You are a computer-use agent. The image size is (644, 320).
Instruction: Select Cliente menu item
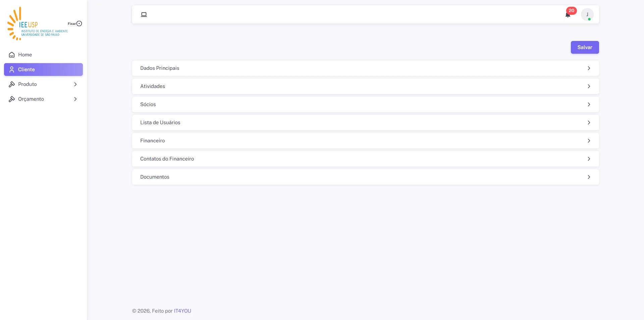[43, 70]
